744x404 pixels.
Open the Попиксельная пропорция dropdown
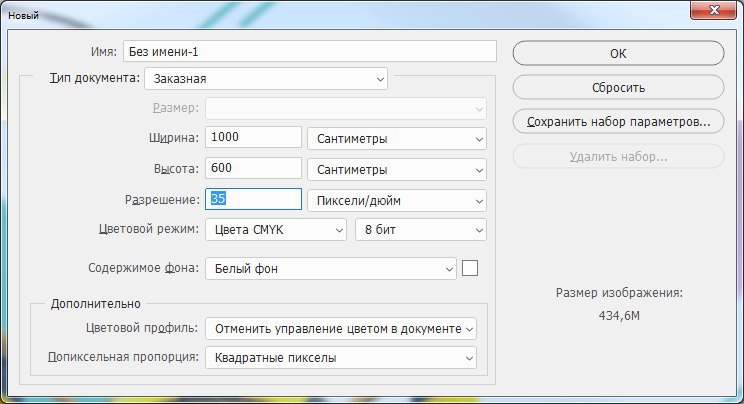click(x=341, y=357)
